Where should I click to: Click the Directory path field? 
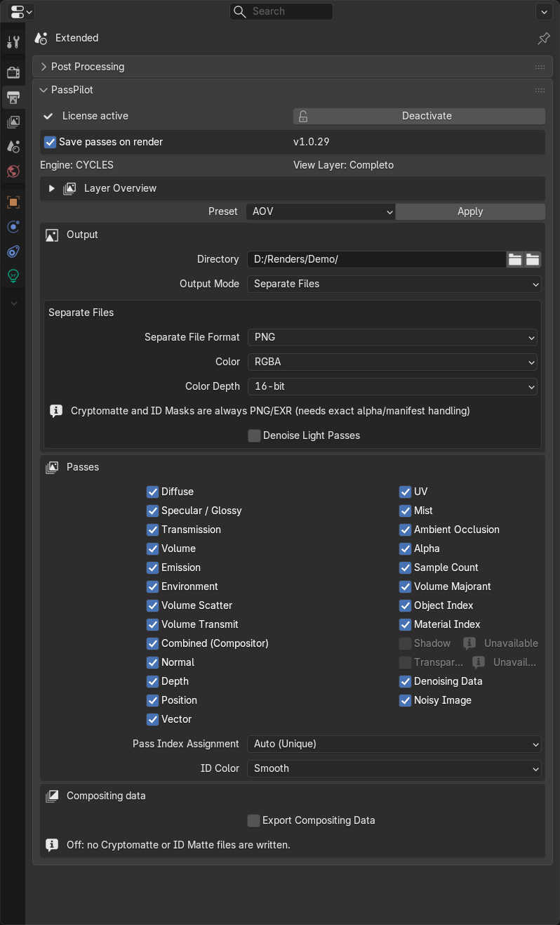(376, 259)
